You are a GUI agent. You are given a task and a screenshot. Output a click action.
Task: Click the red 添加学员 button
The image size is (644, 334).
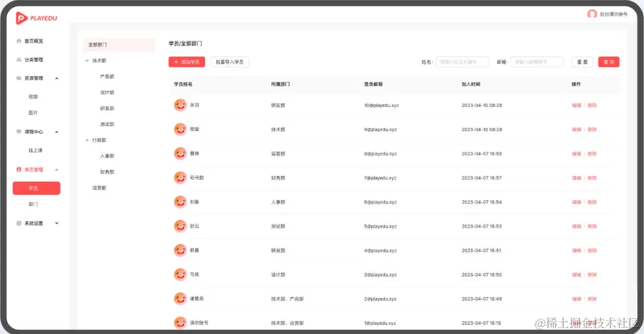point(187,62)
